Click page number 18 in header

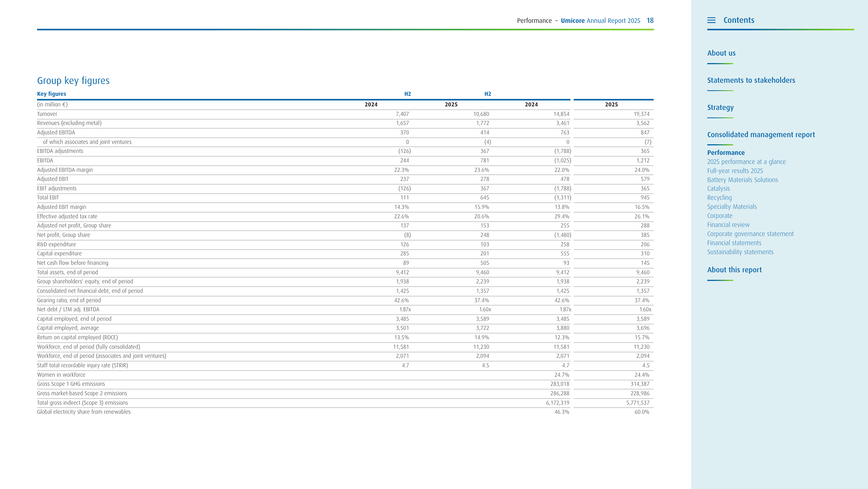coord(650,21)
